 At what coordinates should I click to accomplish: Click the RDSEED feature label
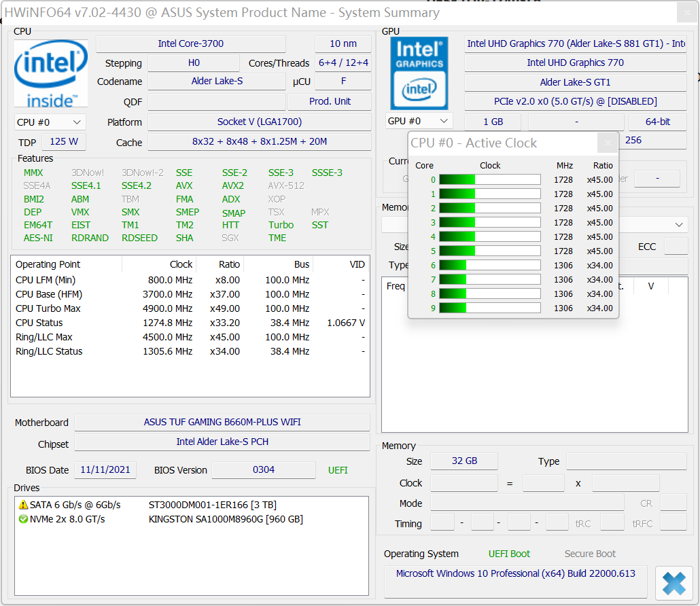point(140,238)
